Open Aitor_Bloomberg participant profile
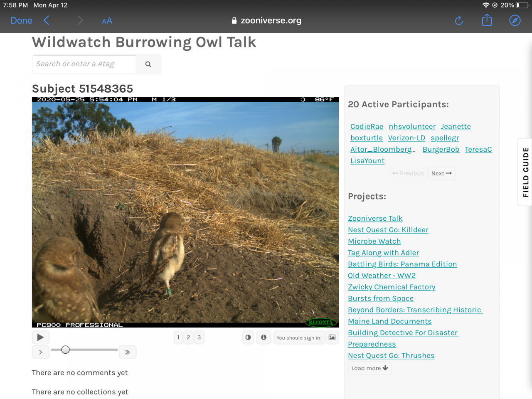The height and width of the screenshot is (399, 532). tap(383, 150)
